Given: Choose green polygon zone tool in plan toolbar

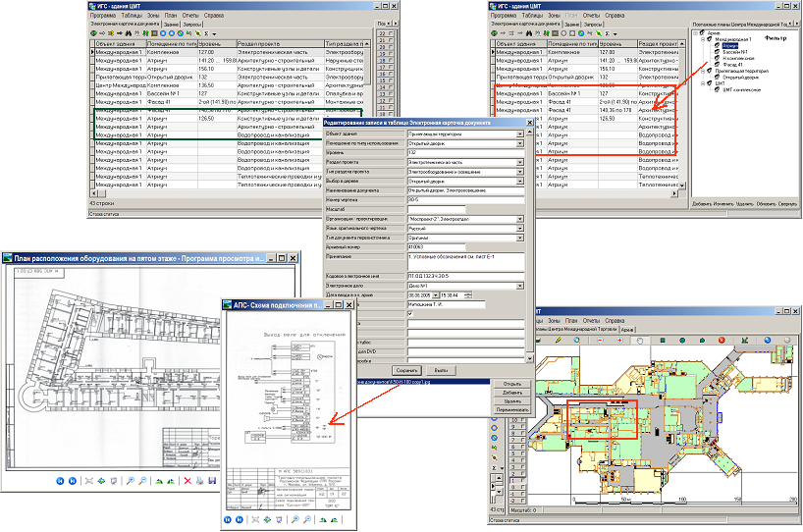Looking at the screenshot, I should (x=702, y=340).
